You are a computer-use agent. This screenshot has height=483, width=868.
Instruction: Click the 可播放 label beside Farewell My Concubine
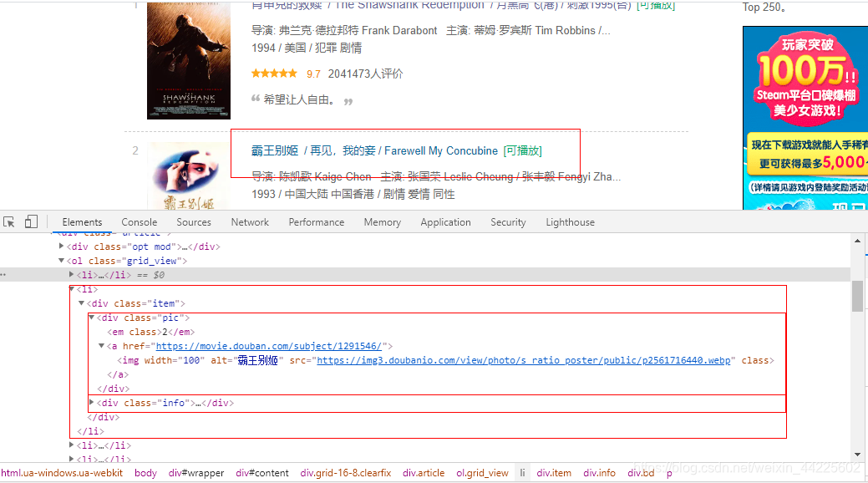click(523, 150)
